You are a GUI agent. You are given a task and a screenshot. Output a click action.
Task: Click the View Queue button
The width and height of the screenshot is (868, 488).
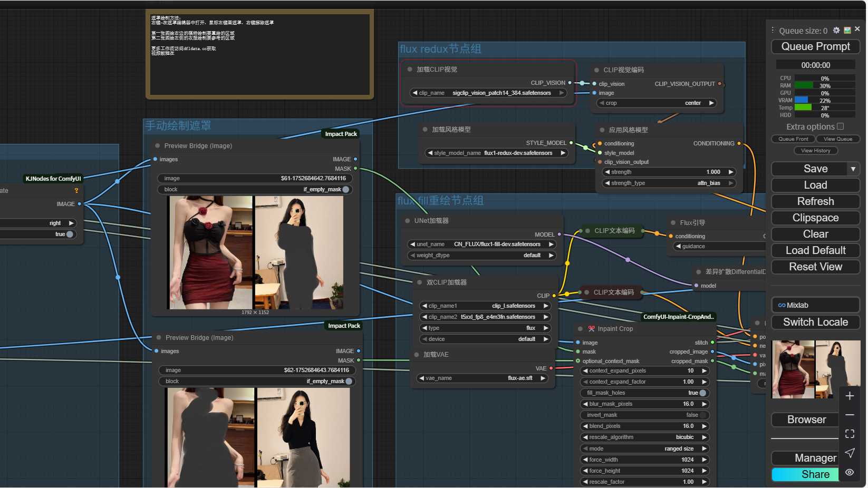click(x=838, y=139)
